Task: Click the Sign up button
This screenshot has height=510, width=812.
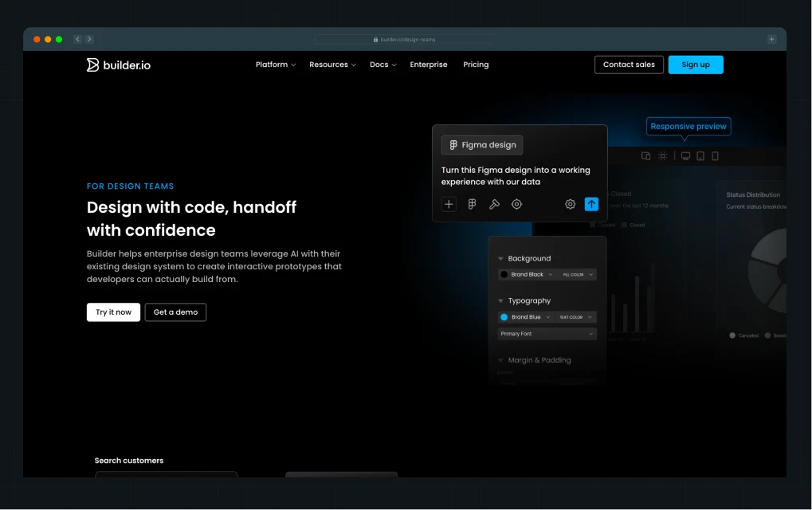Action: point(696,65)
